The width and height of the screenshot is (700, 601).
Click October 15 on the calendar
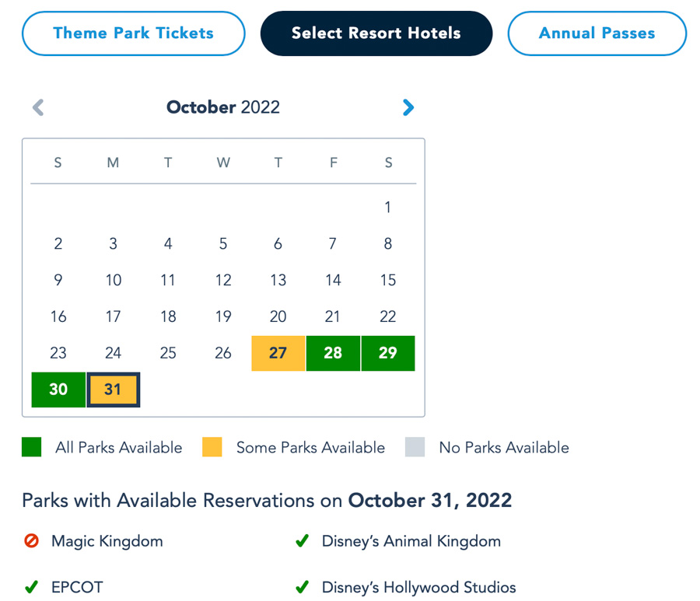(x=387, y=280)
